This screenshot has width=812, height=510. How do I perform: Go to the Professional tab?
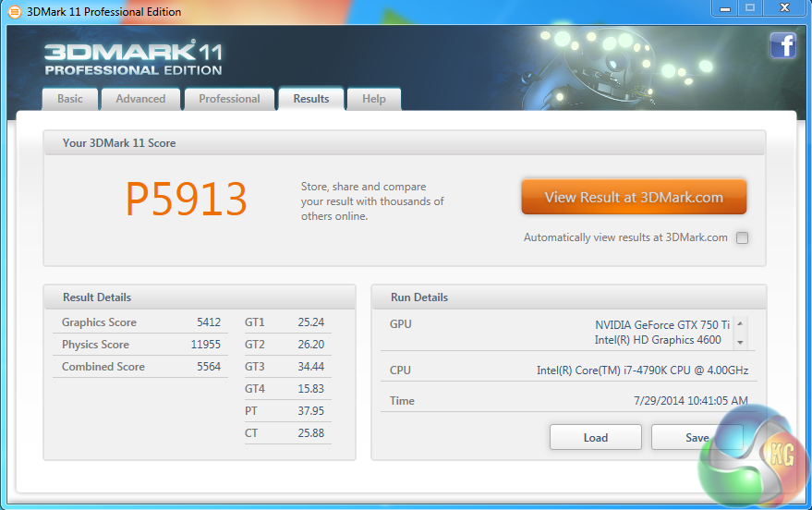[x=229, y=99]
